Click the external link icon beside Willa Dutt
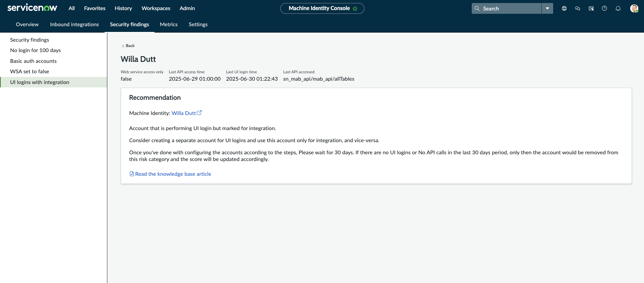 [199, 113]
